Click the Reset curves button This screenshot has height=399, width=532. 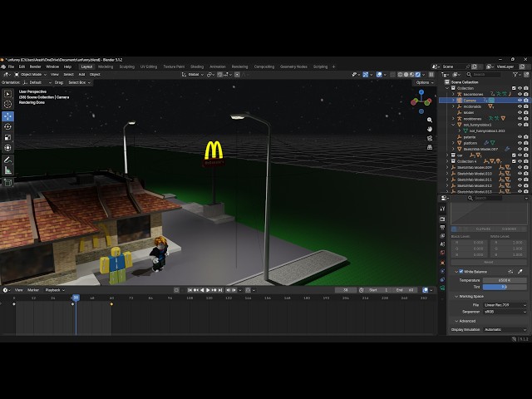tap(489, 263)
